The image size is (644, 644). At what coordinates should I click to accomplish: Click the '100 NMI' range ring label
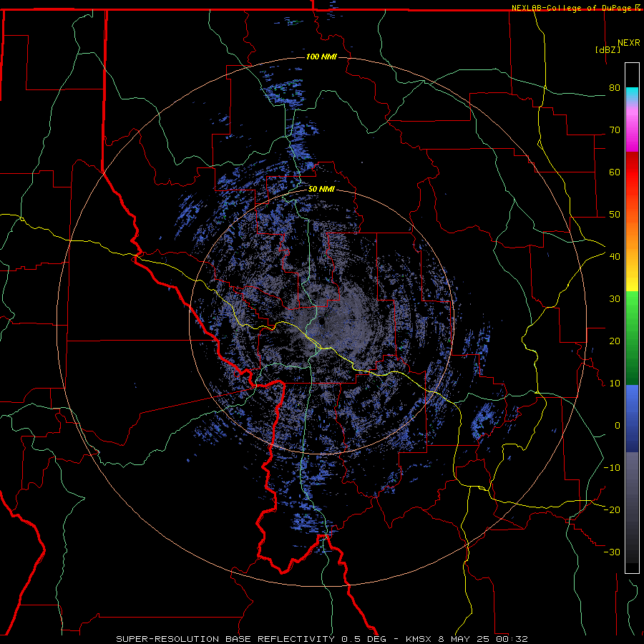tap(321, 57)
